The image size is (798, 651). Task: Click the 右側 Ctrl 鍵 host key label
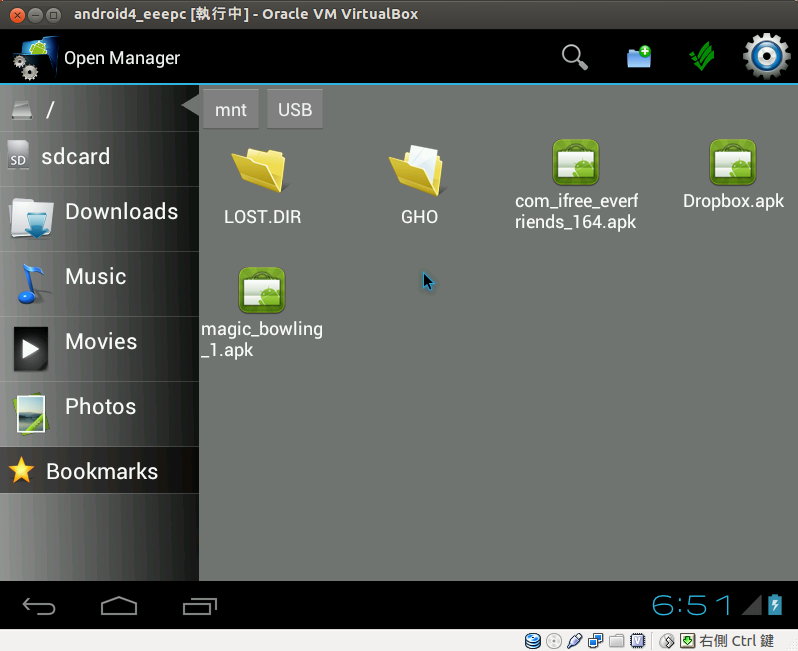click(736, 641)
